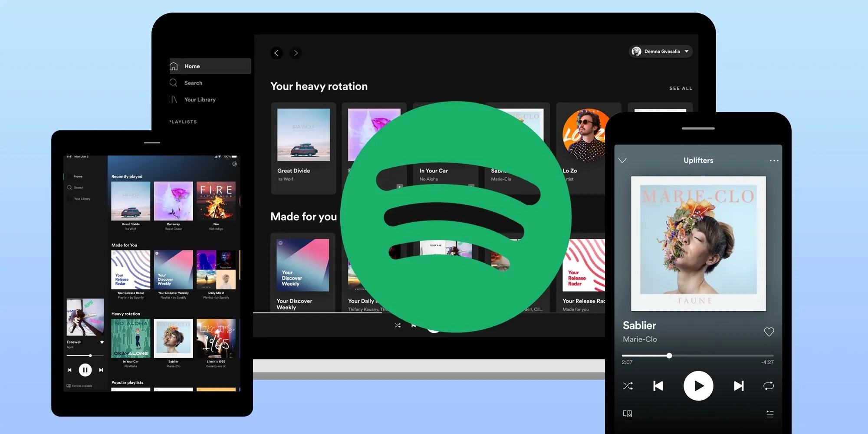Click the No Aloha artist link on laptop
This screenshot has width=868, height=434.
[x=429, y=179]
